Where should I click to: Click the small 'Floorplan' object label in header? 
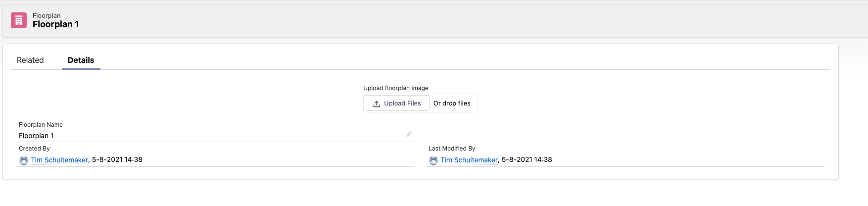pyautogui.click(x=47, y=16)
